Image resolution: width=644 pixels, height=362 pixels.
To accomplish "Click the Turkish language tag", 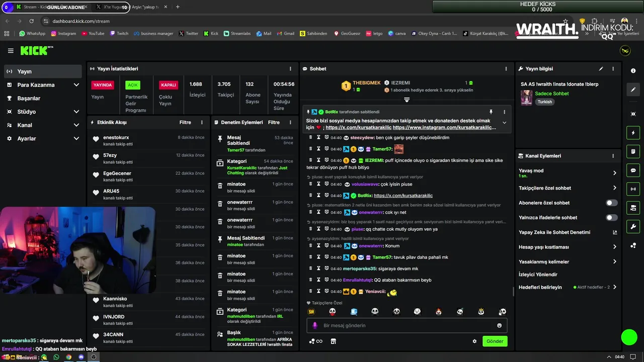I will 545,102.
